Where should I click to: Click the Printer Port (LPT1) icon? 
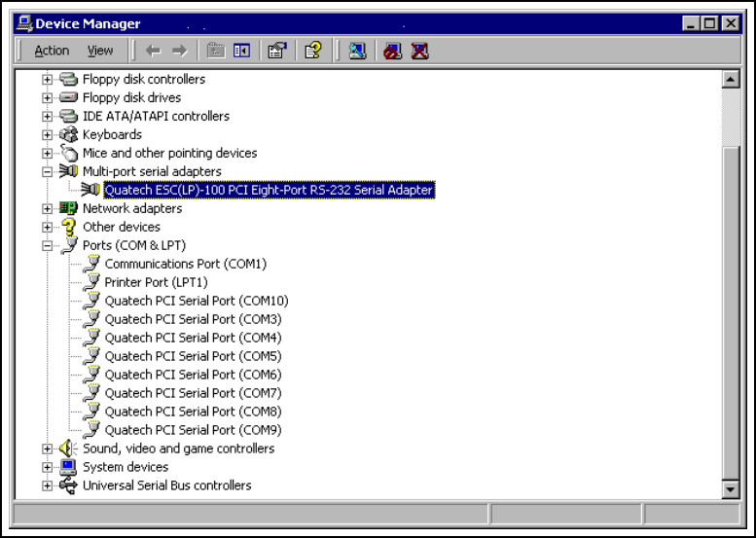coord(90,282)
